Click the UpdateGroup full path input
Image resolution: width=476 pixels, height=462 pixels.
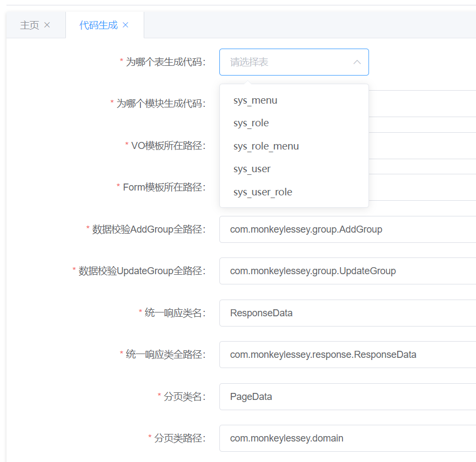pos(347,271)
